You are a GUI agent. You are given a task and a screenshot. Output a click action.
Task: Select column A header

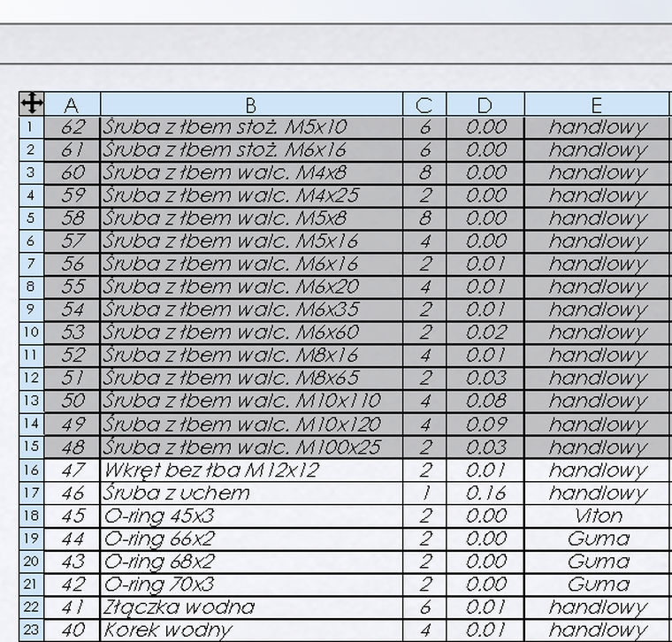(x=73, y=104)
